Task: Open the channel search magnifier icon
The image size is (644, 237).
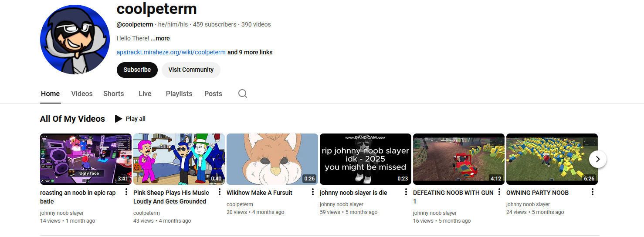Action: click(x=243, y=93)
